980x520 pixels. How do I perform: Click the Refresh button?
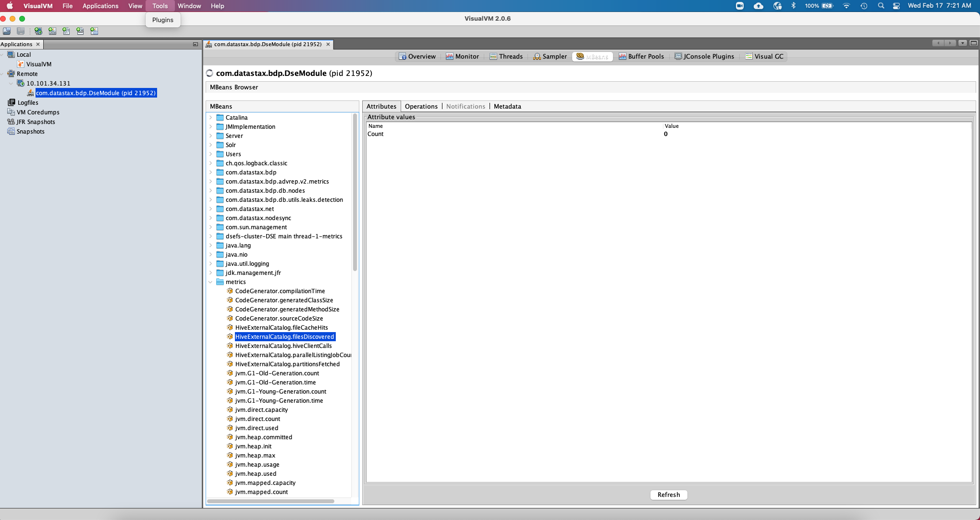pyautogui.click(x=668, y=495)
